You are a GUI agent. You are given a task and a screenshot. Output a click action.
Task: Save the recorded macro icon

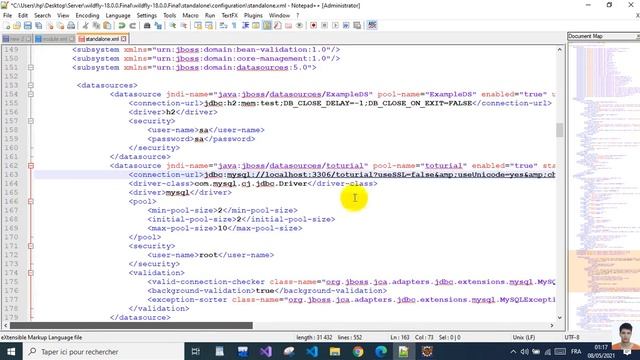coord(357,25)
